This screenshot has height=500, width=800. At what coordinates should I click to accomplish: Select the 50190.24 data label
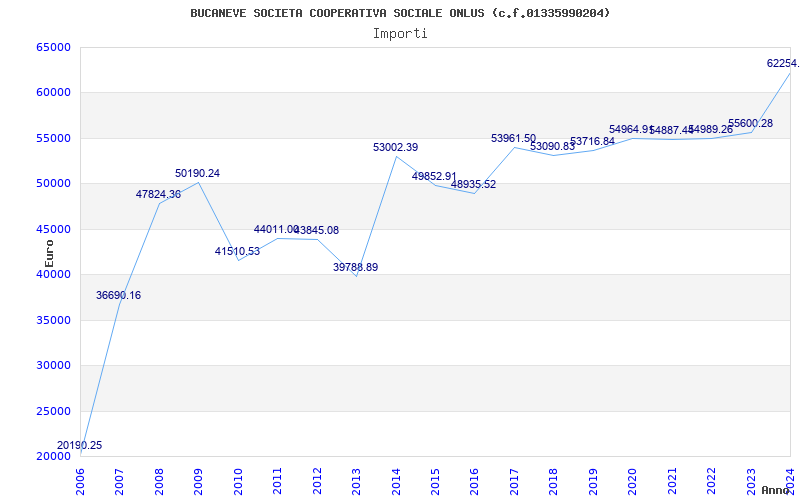click(197, 173)
